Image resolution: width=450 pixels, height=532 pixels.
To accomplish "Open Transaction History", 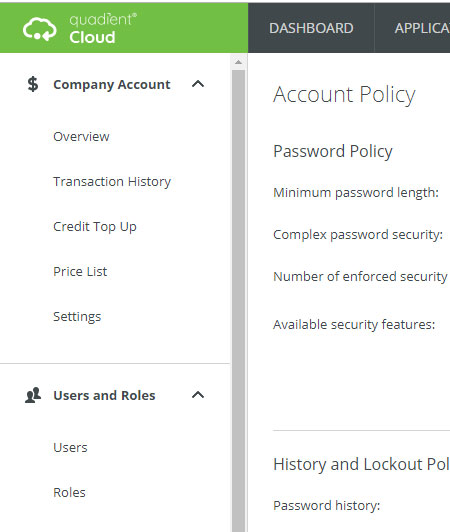I will [112, 182].
